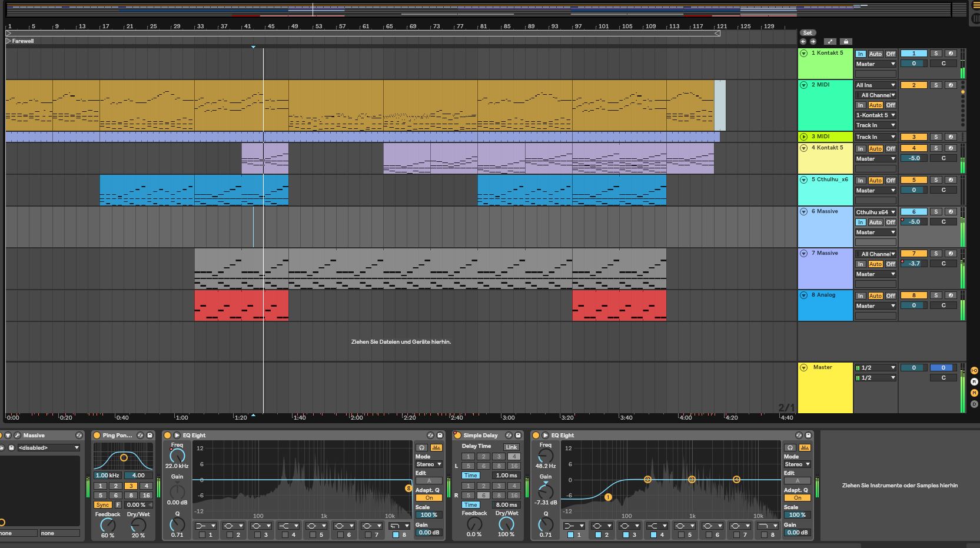Unfold track 3 MIDI
The width and height of the screenshot is (980, 548).
803,137
